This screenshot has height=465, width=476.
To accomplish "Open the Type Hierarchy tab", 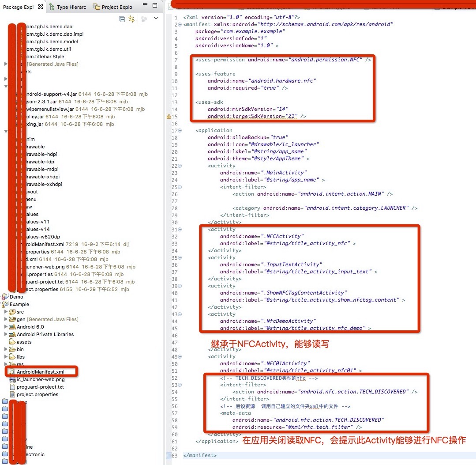I will [71, 7].
